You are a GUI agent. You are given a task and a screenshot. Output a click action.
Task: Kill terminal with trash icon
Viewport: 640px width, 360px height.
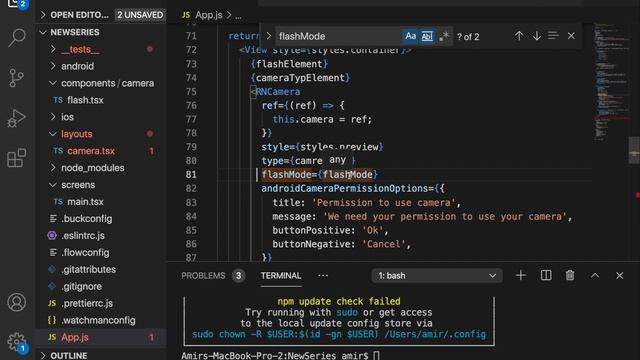coord(570,276)
